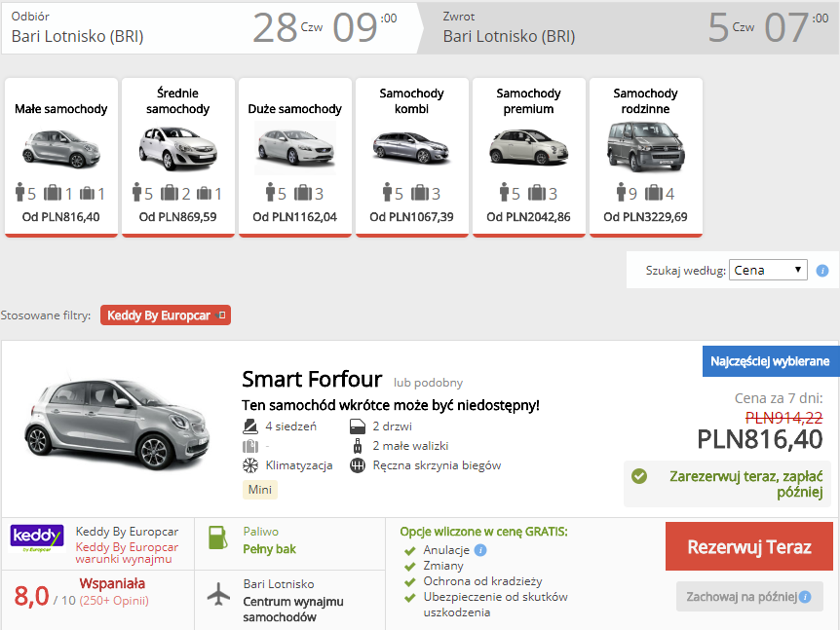The image size is (840, 630).
Task: Select the Samochody premium category card
Action: [529, 157]
